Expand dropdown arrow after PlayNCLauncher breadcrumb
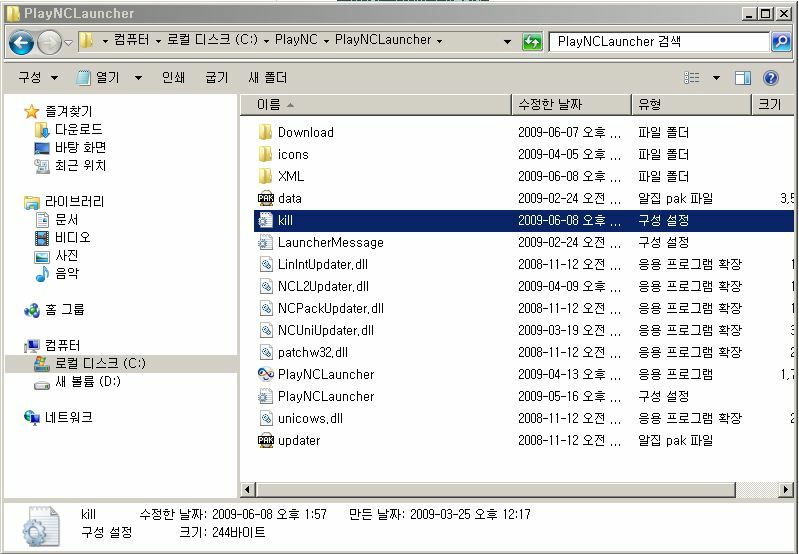 439,41
